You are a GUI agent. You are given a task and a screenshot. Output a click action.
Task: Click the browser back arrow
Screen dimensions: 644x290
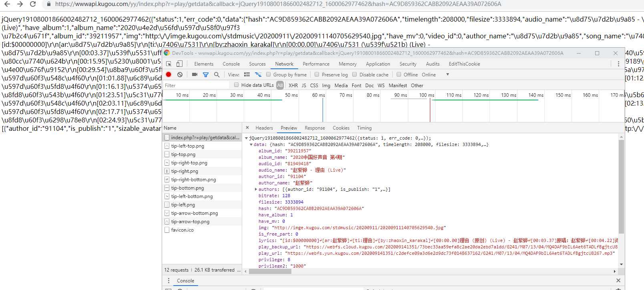7,4
